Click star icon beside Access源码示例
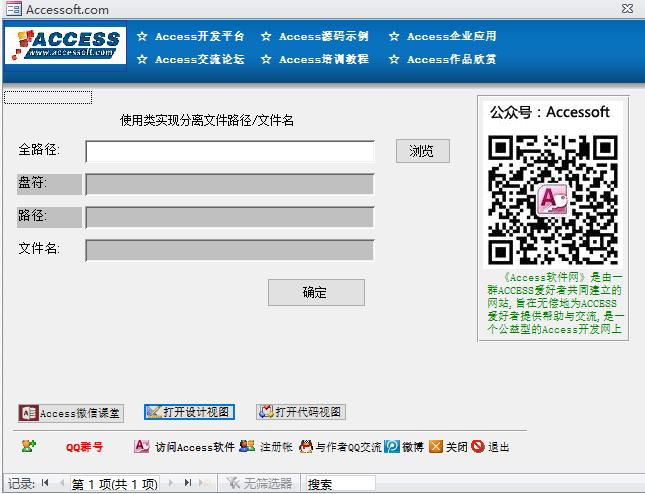 pos(266,36)
